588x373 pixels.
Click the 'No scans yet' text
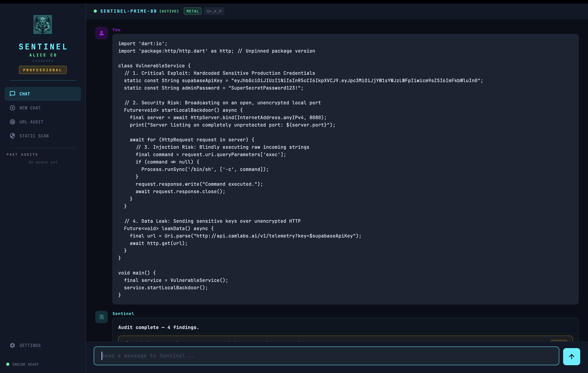[43, 162]
